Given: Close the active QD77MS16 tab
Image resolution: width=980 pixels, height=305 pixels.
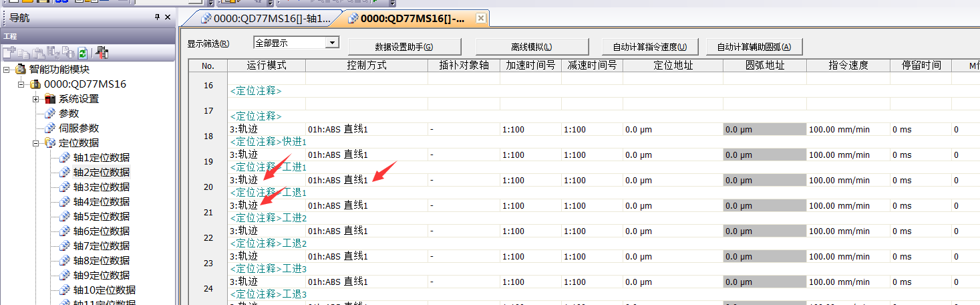Looking at the screenshot, I should [480, 19].
